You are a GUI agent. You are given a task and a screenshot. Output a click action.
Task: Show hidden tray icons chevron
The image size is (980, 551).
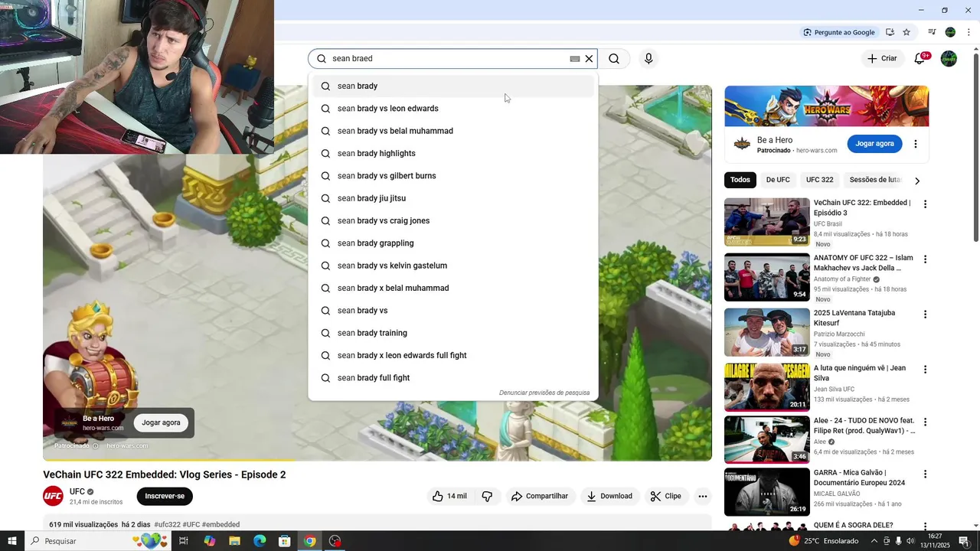pyautogui.click(x=874, y=541)
